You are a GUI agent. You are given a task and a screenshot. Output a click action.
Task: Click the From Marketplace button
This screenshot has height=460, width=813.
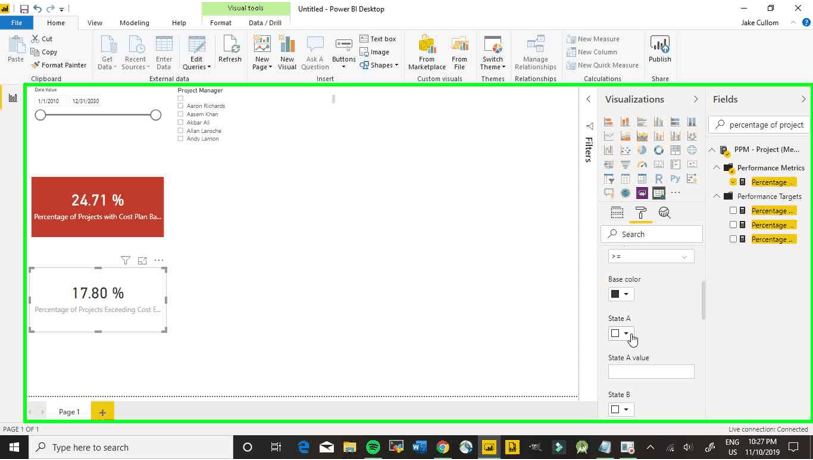click(x=427, y=53)
